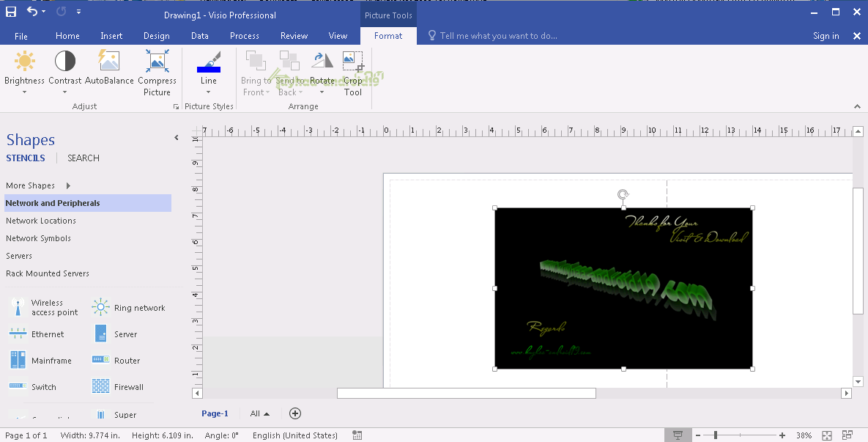Select the Ring network shape
Image resolution: width=868 pixels, height=442 pixels.
pyautogui.click(x=129, y=307)
